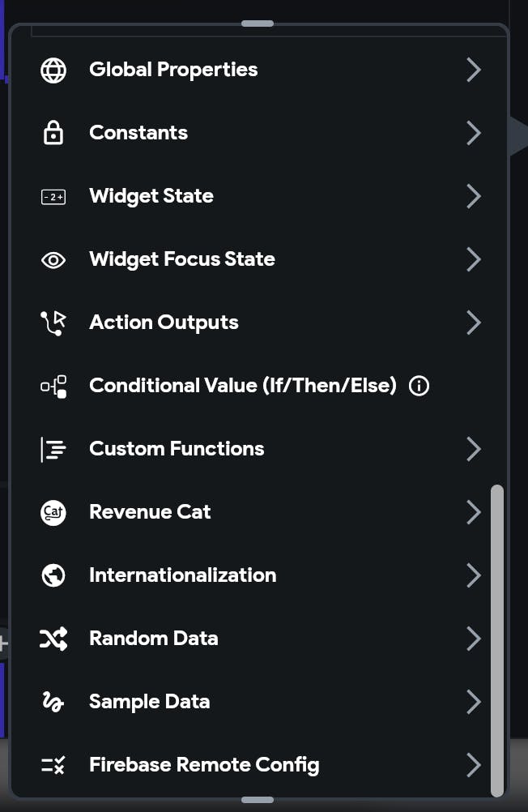Click the Firebase Remote Config icon

click(53, 765)
